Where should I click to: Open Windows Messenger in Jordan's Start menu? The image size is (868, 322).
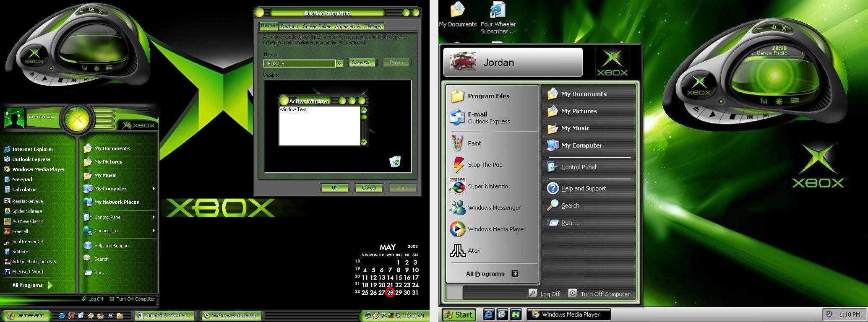pos(485,208)
